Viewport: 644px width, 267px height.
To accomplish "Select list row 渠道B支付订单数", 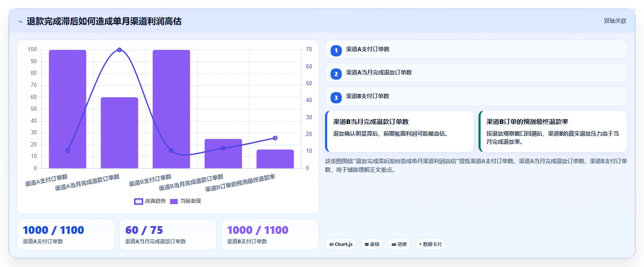I will (x=476, y=96).
